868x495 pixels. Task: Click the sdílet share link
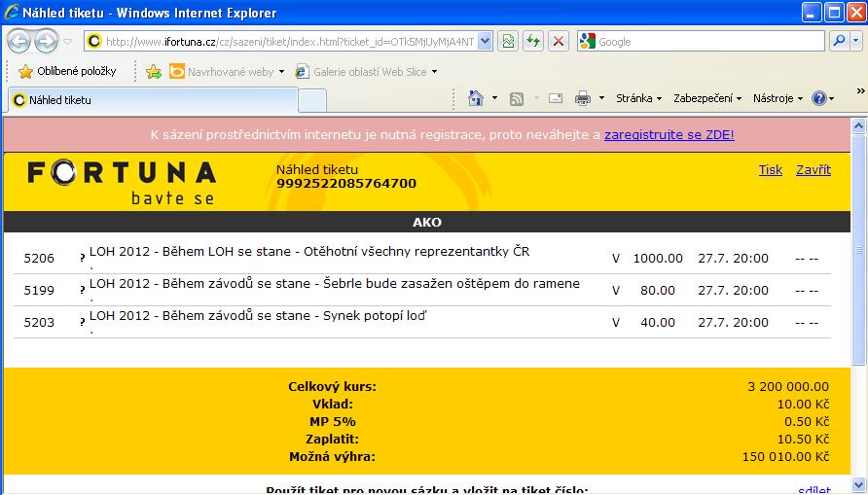coord(814,489)
